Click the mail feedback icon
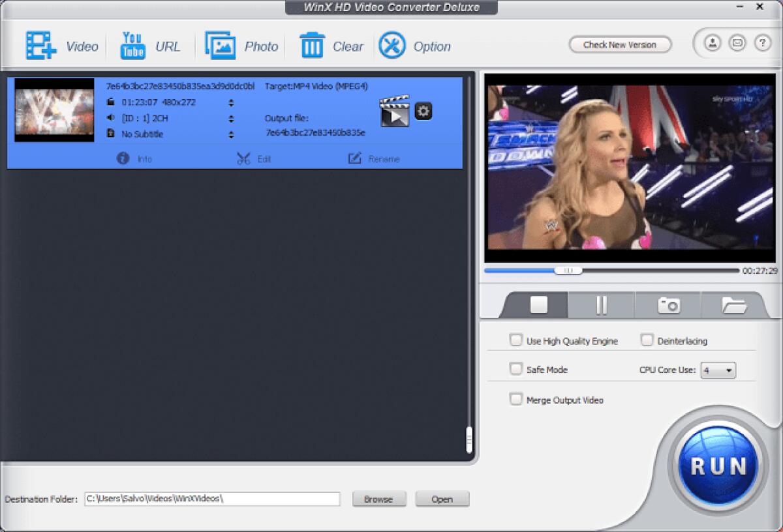Screen dimensions: 783x532 coord(737,43)
